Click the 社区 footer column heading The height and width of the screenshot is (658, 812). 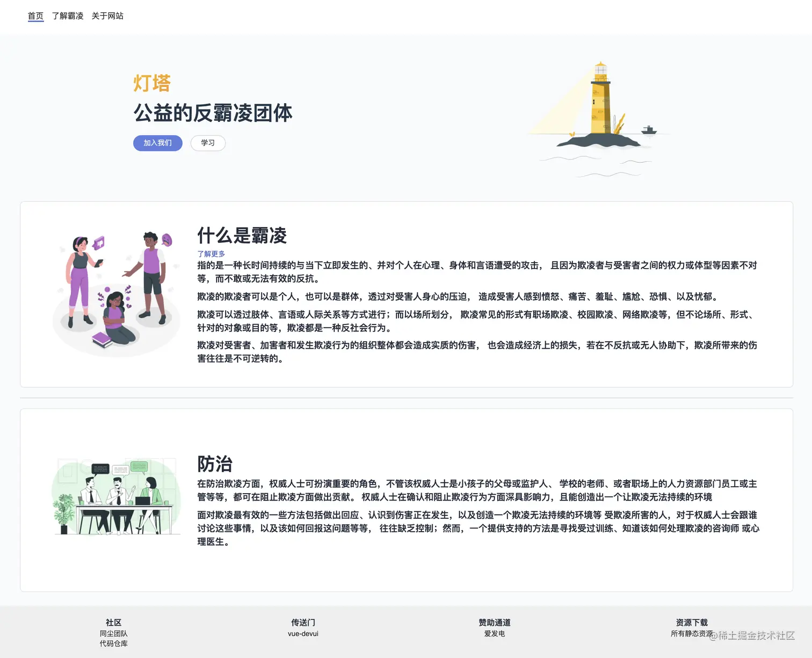click(x=114, y=622)
